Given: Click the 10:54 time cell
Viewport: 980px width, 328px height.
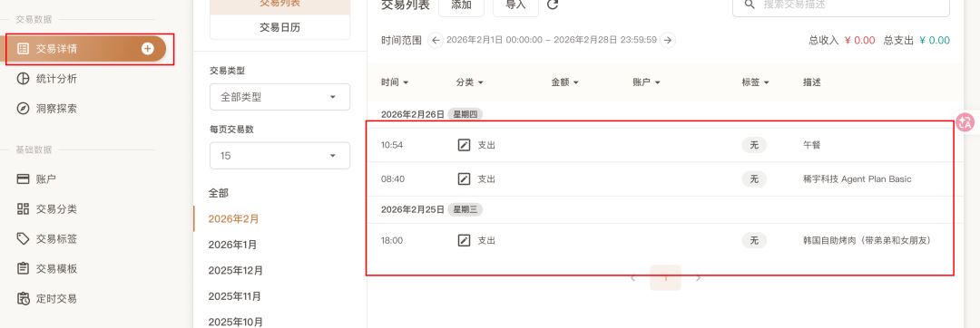Looking at the screenshot, I should (392, 145).
